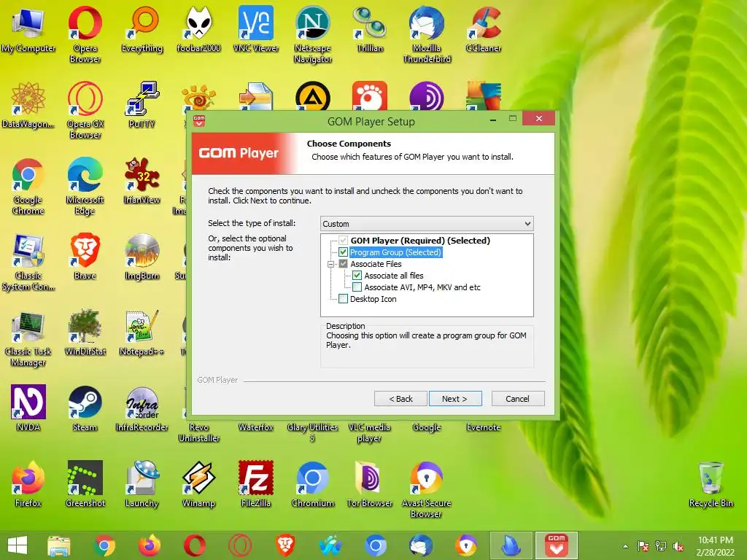
Task: Select the Classic System Con... desktop icon
Action: (28, 262)
